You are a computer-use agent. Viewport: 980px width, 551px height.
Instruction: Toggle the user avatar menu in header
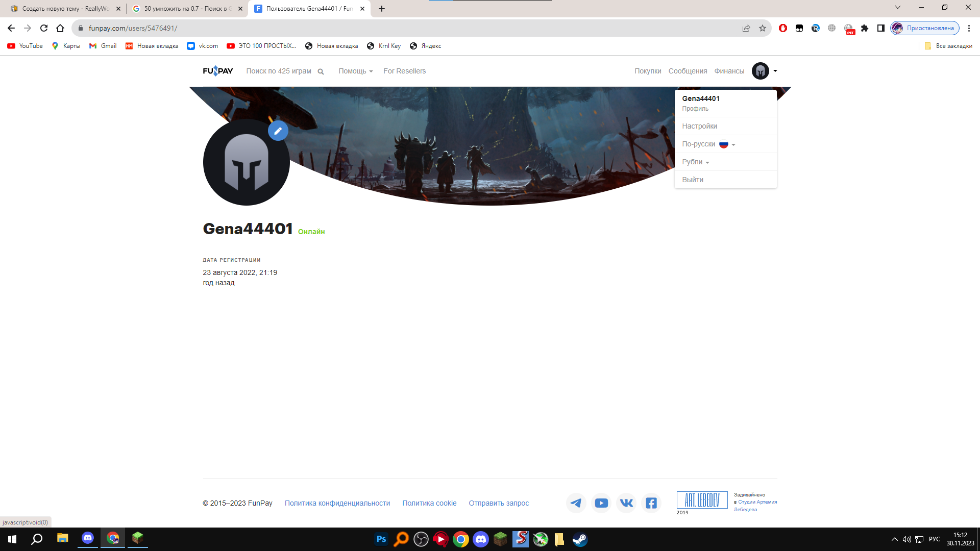click(765, 71)
